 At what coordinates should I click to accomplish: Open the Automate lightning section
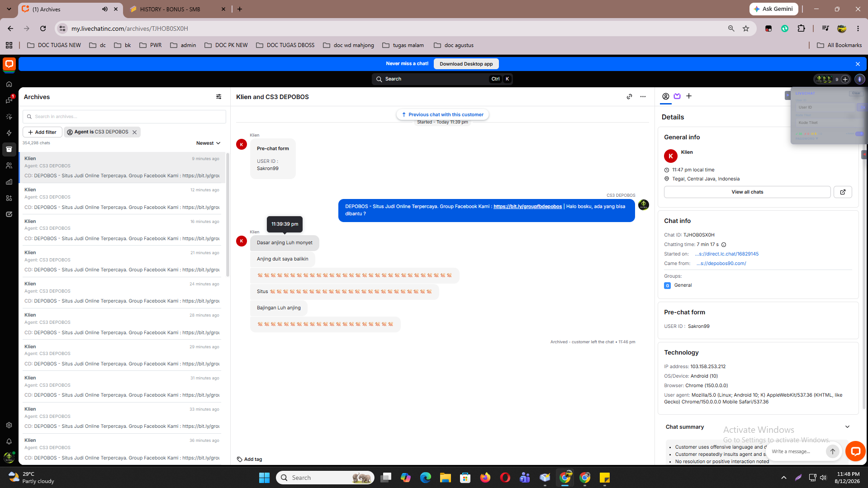tap(9, 133)
